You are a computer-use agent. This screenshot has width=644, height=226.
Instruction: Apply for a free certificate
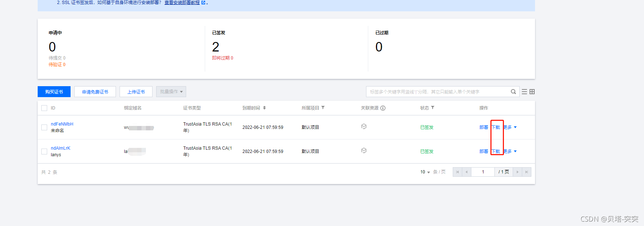pos(95,92)
